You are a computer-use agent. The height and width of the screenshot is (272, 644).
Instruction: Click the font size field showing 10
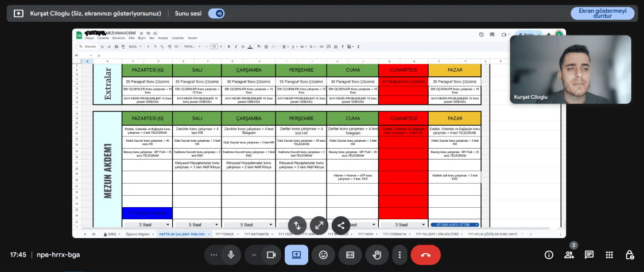(x=214, y=46)
